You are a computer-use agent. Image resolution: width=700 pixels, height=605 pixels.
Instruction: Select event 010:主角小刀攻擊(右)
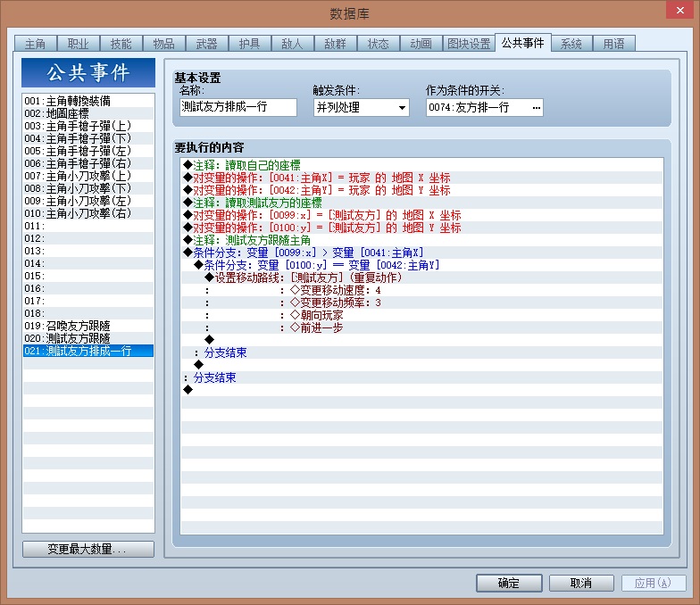pos(88,213)
